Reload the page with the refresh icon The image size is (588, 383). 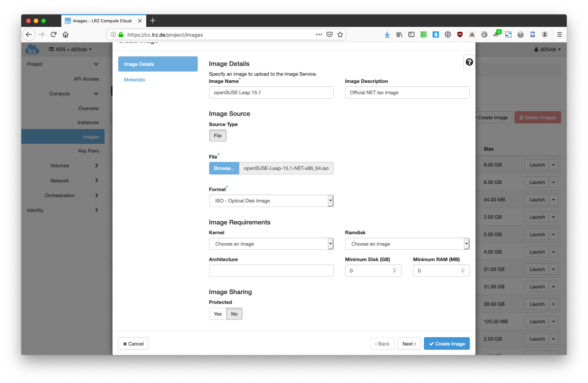[x=53, y=34]
